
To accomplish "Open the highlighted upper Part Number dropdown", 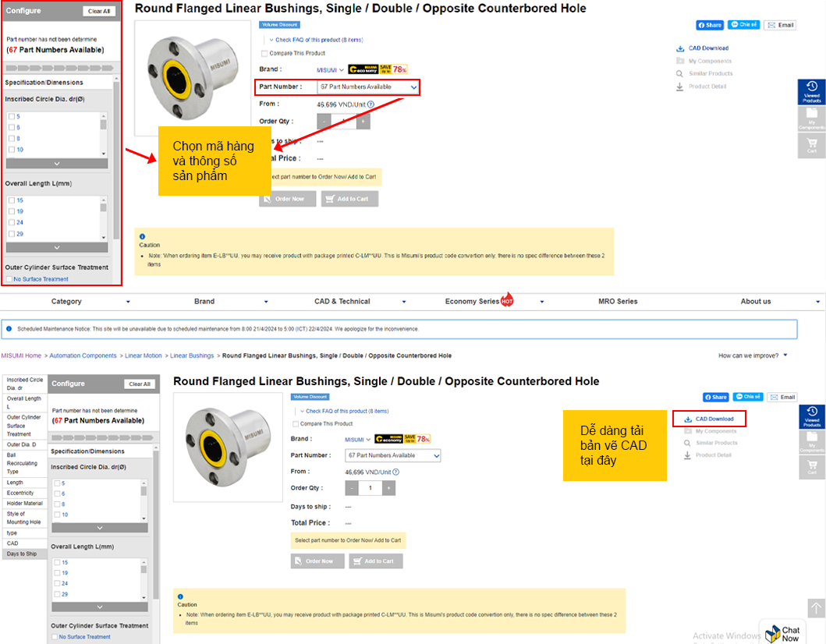I will tap(368, 87).
